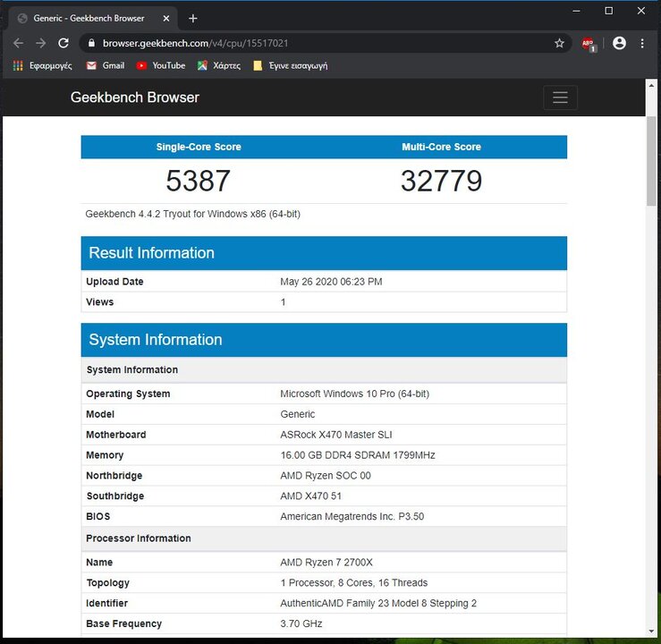Screen dimensions: 661x644
Task: Click the 16.00 GB DDR4 SDRAM memory value
Action: pos(358,455)
